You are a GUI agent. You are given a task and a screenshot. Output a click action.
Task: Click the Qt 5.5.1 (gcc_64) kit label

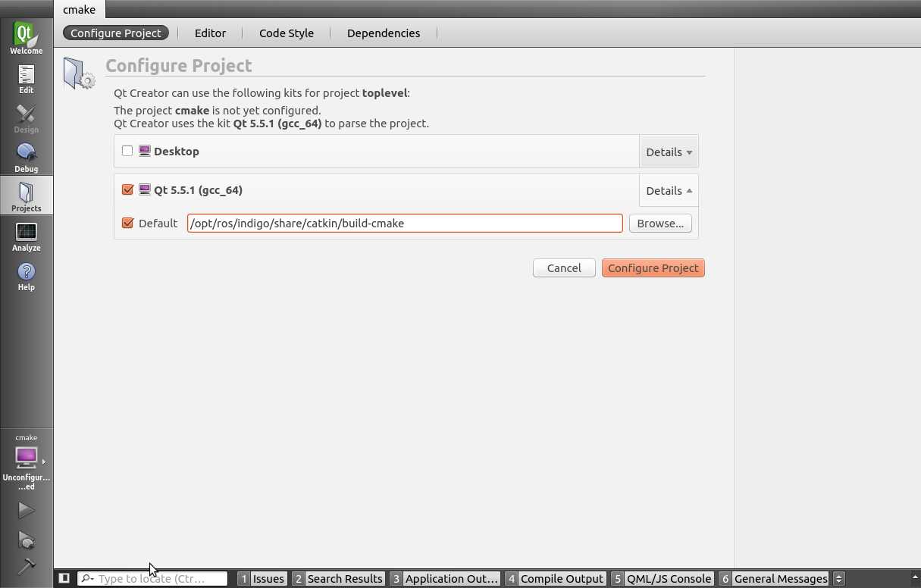(x=198, y=189)
